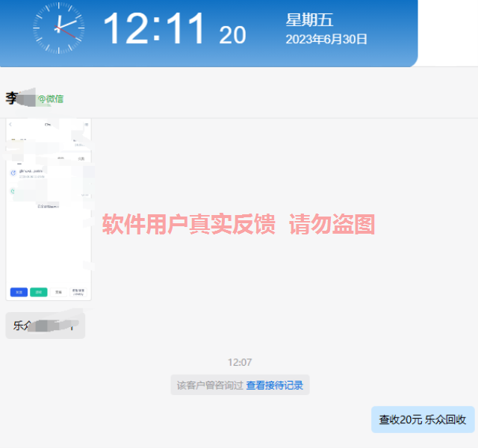The height and width of the screenshot is (448, 478).
Task: Click the digital time 12:11 display
Action: point(154,30)
